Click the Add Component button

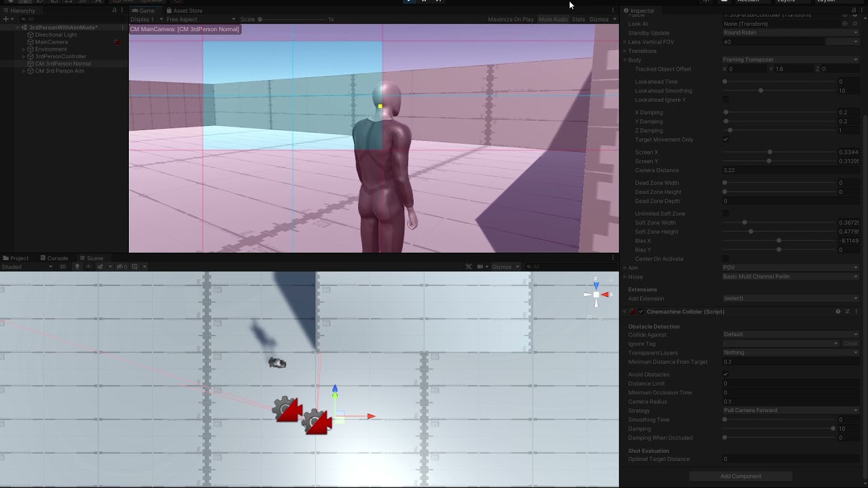pos(741,476)
